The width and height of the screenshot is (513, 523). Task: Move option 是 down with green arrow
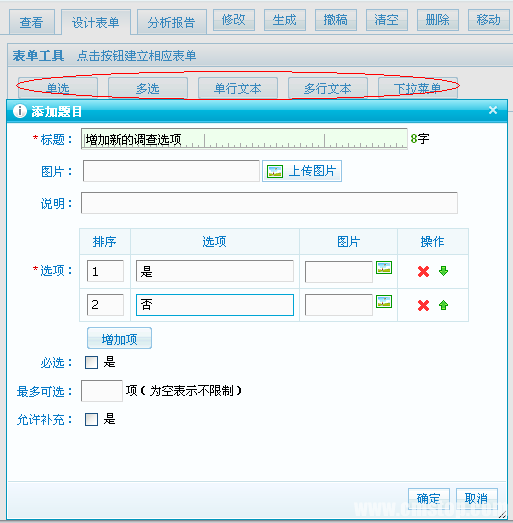coord(443,271)
